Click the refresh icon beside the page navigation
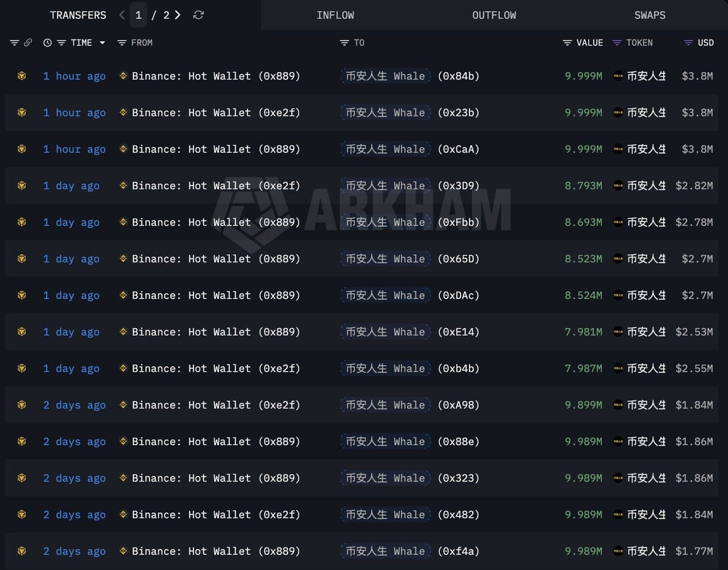 (x=198, y=15)
